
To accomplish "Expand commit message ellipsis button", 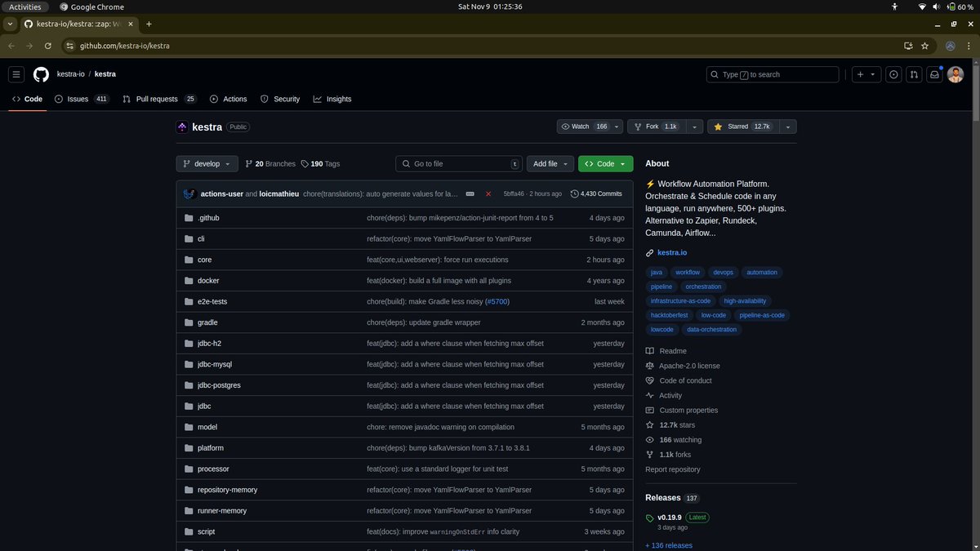I will click(x=470, y=193).
